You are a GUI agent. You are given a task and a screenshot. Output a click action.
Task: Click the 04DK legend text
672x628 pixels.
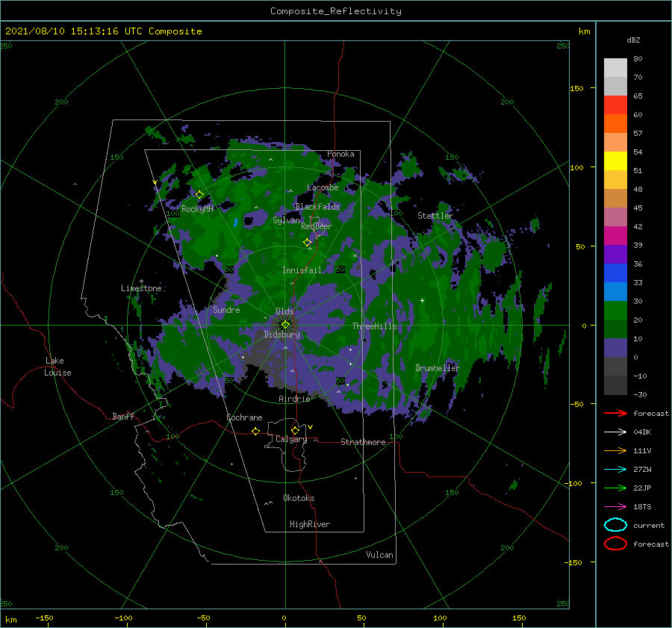coord(642,432)
